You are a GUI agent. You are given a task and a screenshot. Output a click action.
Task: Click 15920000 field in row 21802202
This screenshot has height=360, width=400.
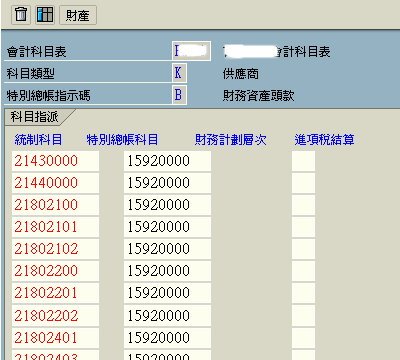[167, 316]
